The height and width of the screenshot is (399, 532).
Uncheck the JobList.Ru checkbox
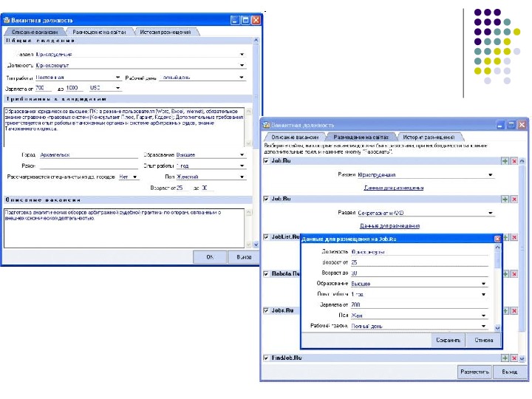[x=266, y=237]
